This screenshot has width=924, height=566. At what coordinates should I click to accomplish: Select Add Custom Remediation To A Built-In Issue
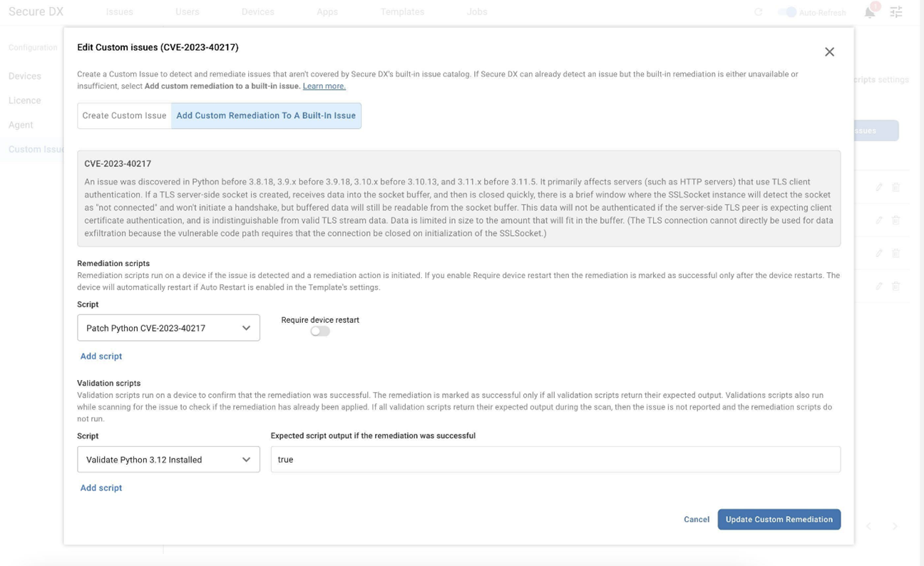click(x=266, y=115)
